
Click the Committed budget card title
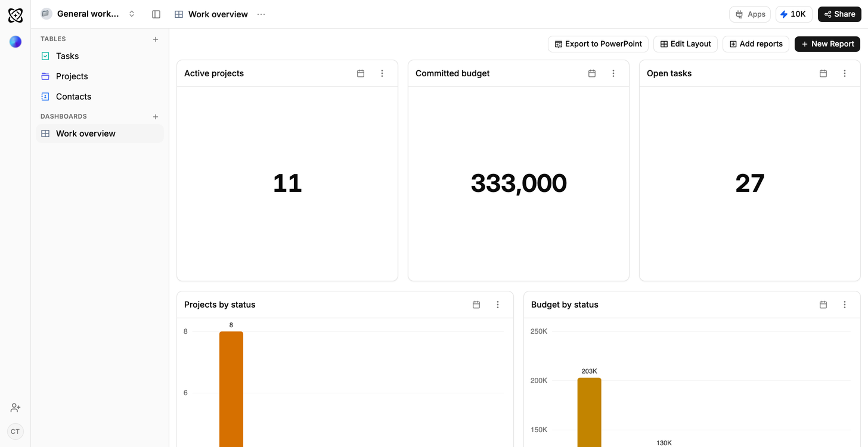[x=452, y=73]
